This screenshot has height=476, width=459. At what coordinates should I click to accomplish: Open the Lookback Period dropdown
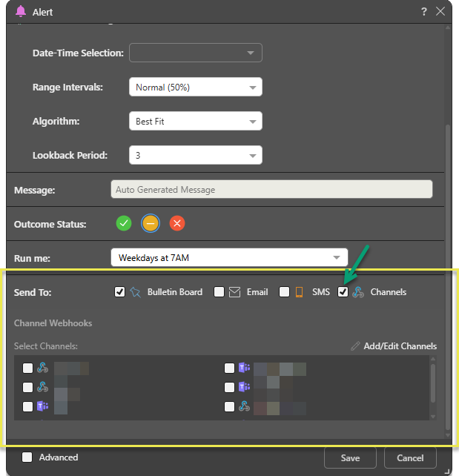pos(195,156)
